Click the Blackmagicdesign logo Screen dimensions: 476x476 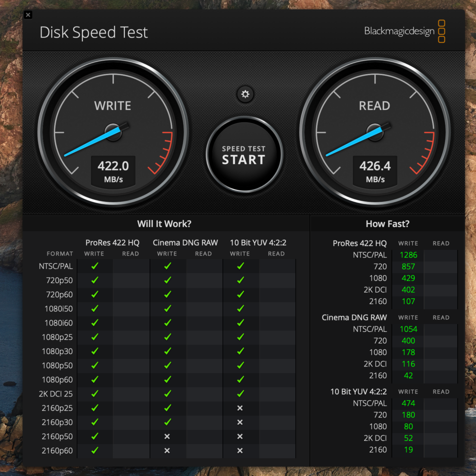(x=405, y=31)
